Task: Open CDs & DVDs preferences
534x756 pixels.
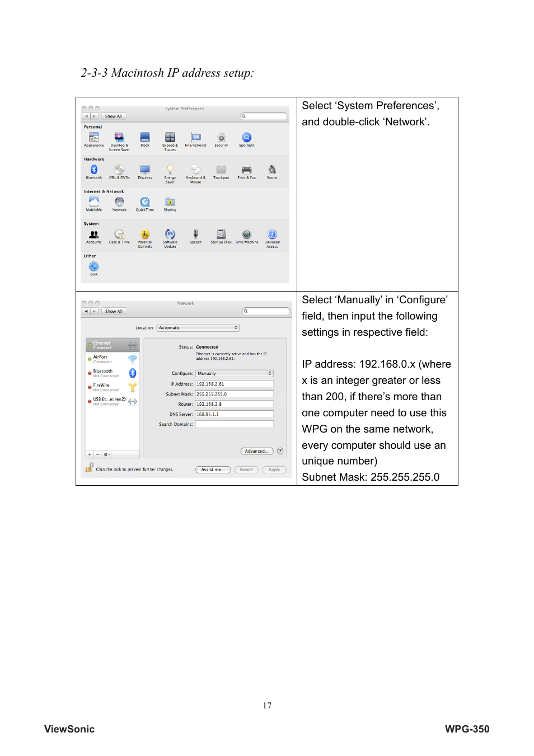Action: point(119,172)
